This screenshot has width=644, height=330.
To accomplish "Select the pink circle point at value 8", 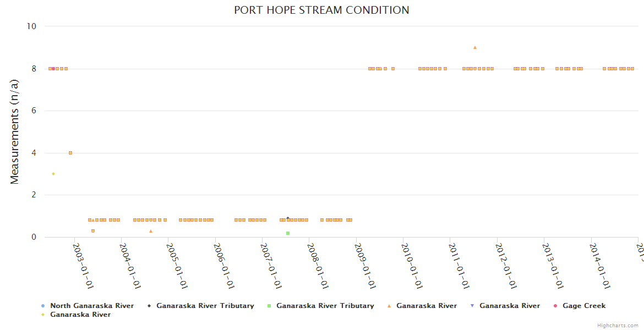I will tap(53, 69).
